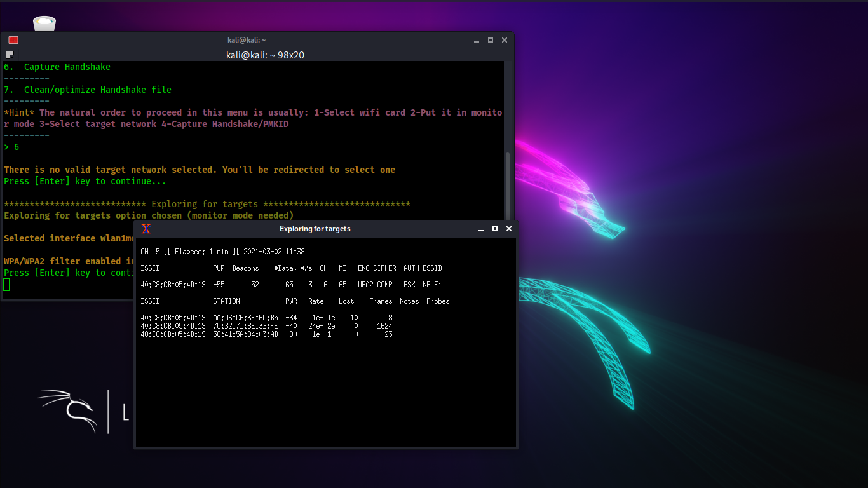This screenshot has width=868, height=488.
Task: Click 'WPA/WPA2 filter enabled' line
Action: click(69, 261)
